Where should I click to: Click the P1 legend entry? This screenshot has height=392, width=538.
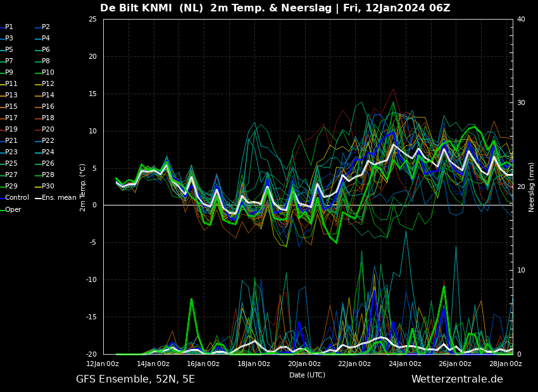tap(6, 27)
